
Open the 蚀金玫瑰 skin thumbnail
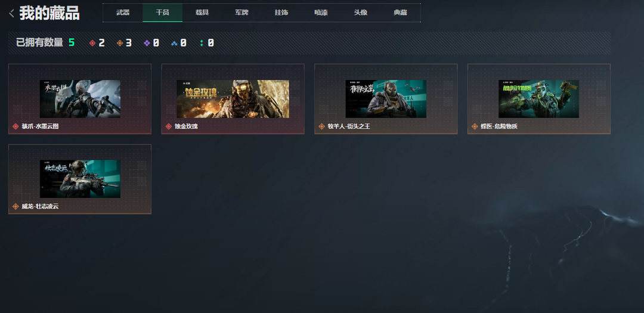pos(233,99)
